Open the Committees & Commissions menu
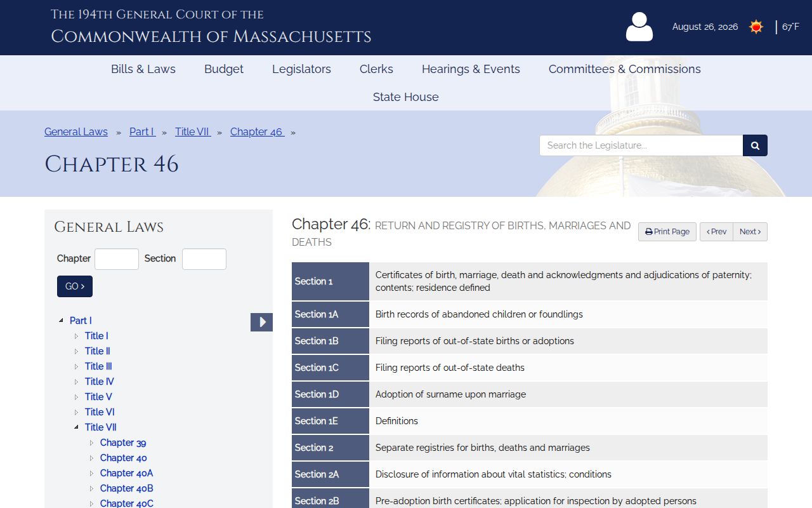812x508 pixels. pos(625,69)
